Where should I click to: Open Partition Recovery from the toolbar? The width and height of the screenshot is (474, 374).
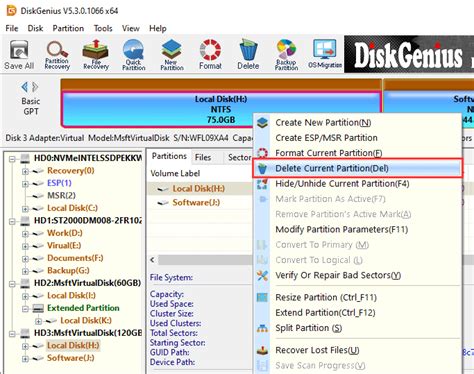click(x=57, y=54)
